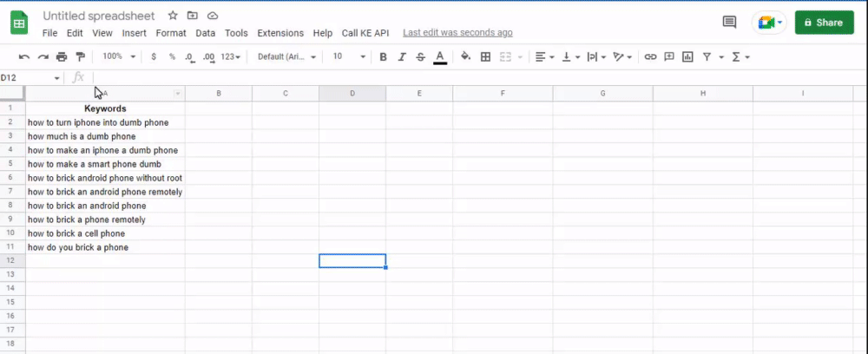Open the font size dropdown
Screen dimensions: 868x354
[349, 57]
